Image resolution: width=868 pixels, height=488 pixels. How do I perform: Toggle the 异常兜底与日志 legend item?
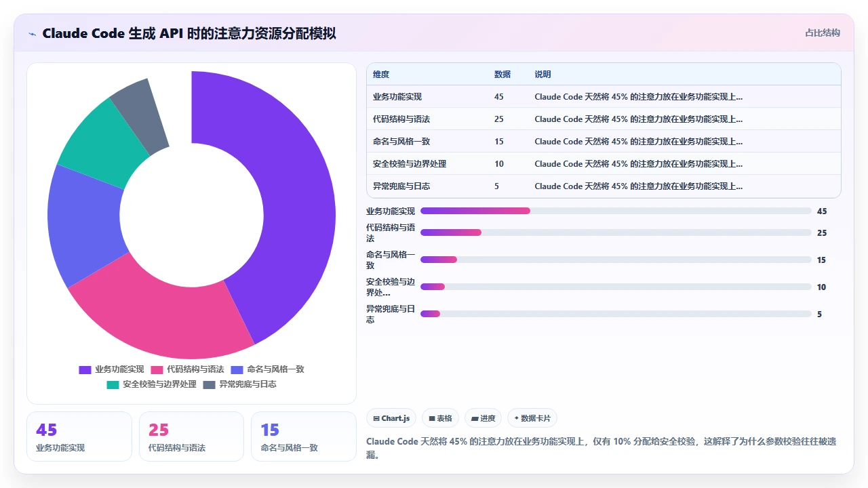239,384
